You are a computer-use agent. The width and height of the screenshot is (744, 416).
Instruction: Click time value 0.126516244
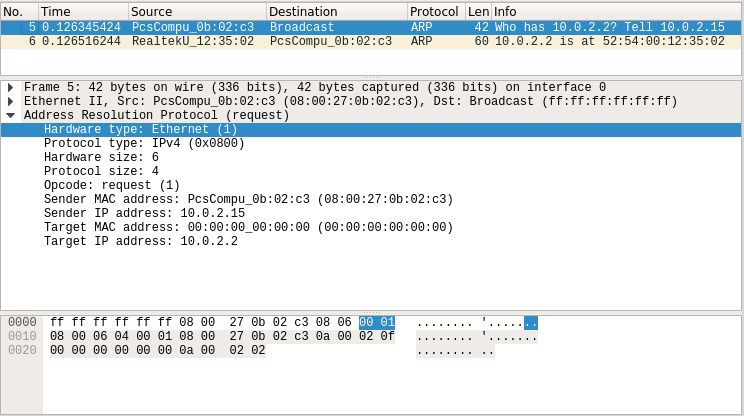[81, 41]
